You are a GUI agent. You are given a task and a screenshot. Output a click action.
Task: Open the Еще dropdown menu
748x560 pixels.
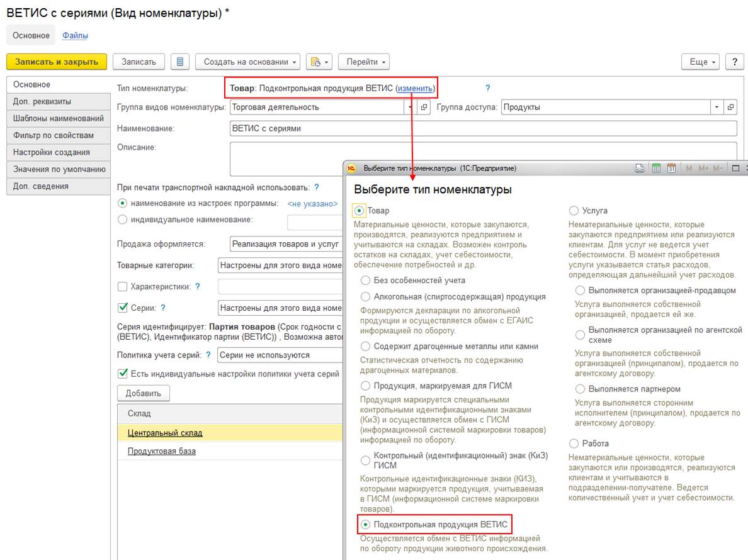click(700, 62)
